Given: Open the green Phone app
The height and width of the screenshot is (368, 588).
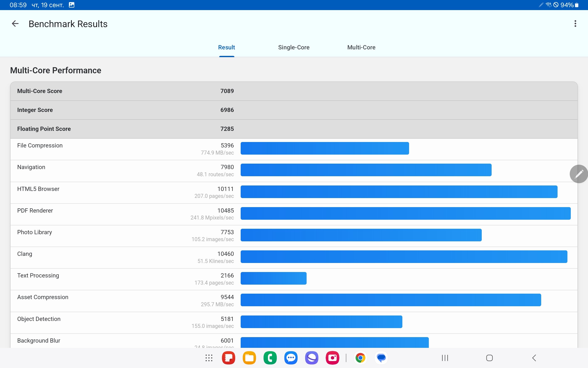Looking at the screenshot, I should 270,358.
